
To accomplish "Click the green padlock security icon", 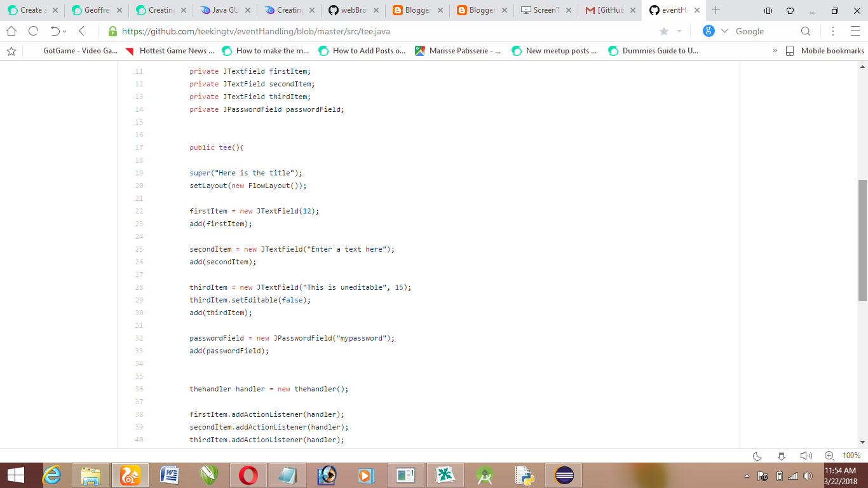I will coord(113,31).
